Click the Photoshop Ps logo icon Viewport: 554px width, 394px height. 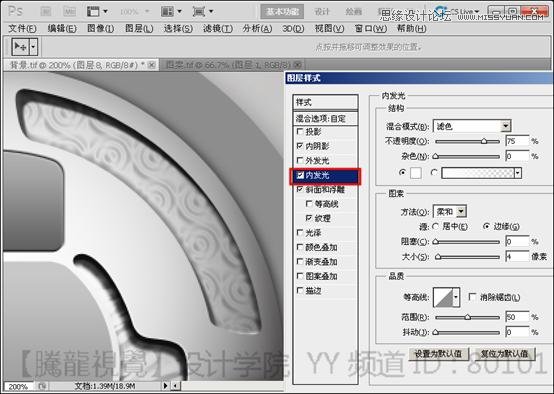tap(15, 11)
